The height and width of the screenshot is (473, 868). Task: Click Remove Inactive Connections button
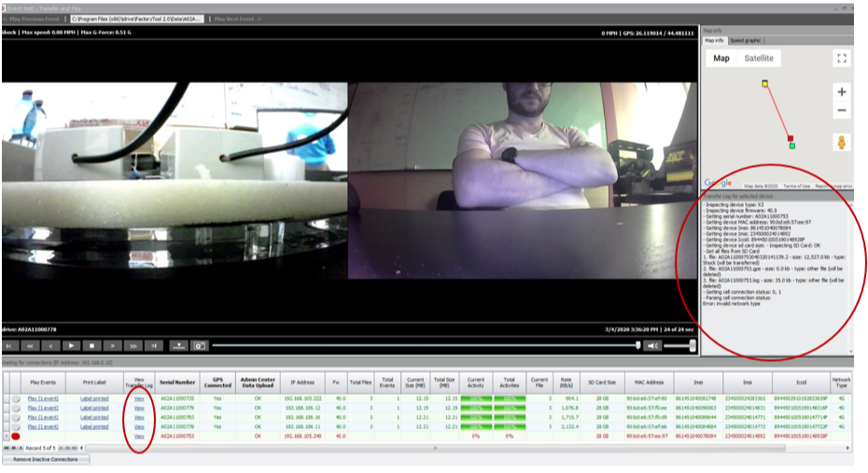(46, 459)
